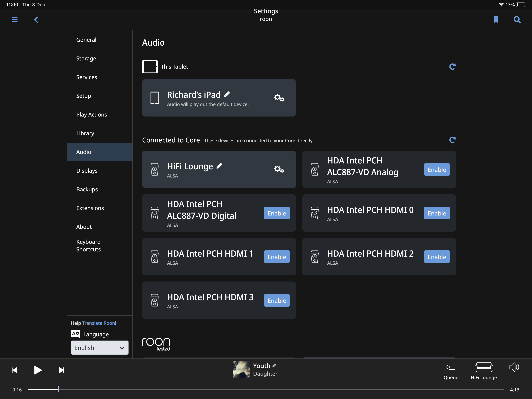The width and height of the screenshot is (532, 399).
Task: Refresh the This Tablet device list
Action: click(452, 67)
